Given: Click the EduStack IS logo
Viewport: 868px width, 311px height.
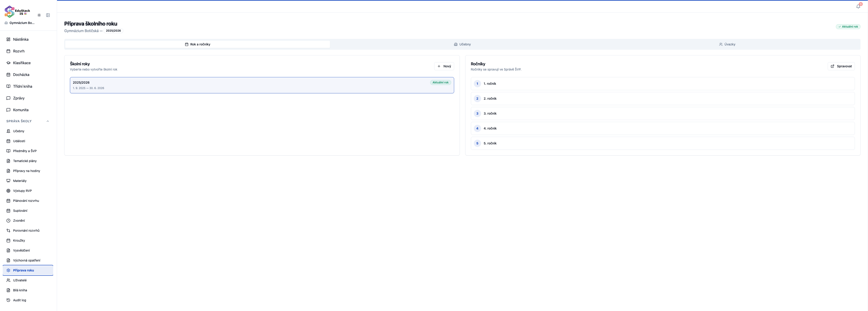Looking at the screenshot, I should click(17, 12).
